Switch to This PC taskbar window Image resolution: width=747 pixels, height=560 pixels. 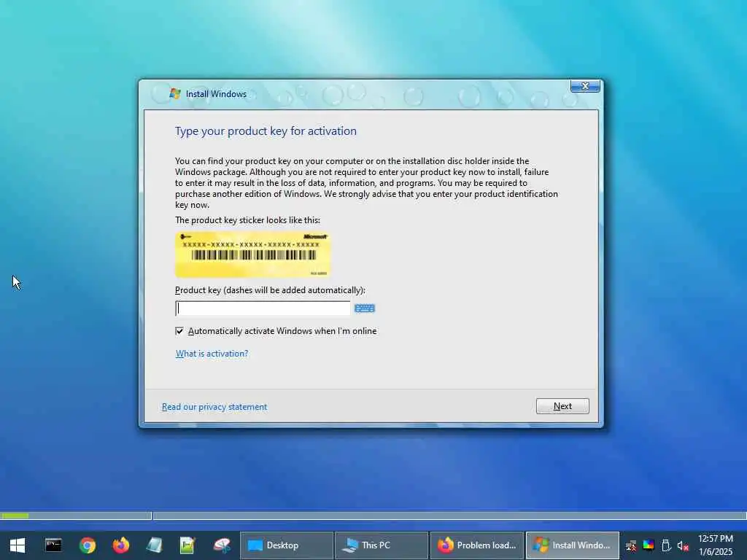[x=381, y=545]
